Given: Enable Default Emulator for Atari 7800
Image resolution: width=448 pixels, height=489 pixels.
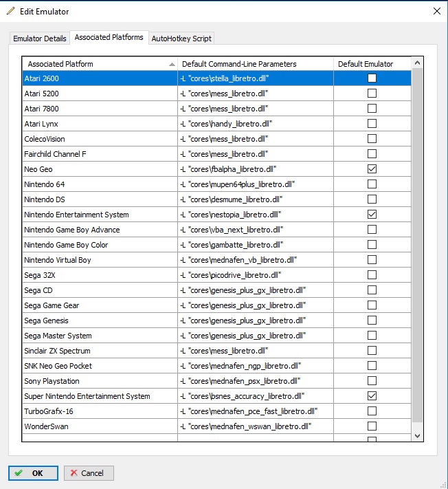Looking at the screenshot, I should pos(372,108).
